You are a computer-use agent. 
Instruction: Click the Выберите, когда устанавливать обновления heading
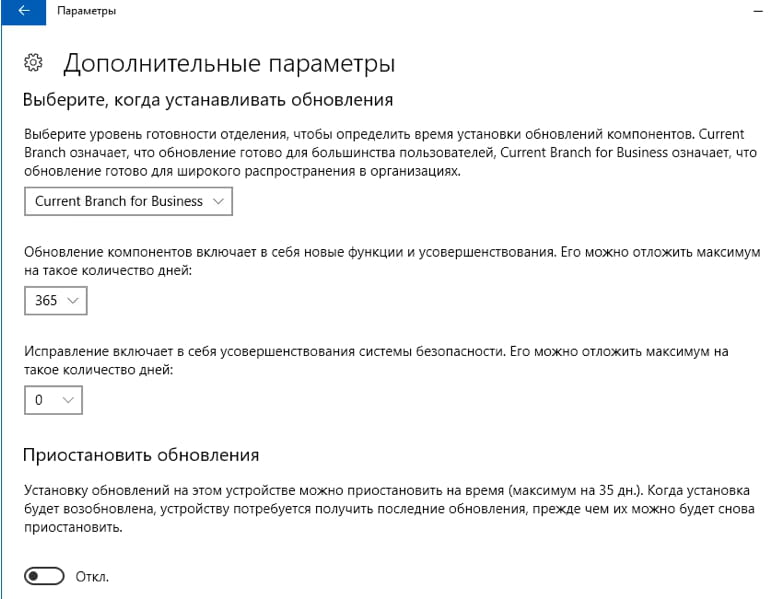[207, 100]
